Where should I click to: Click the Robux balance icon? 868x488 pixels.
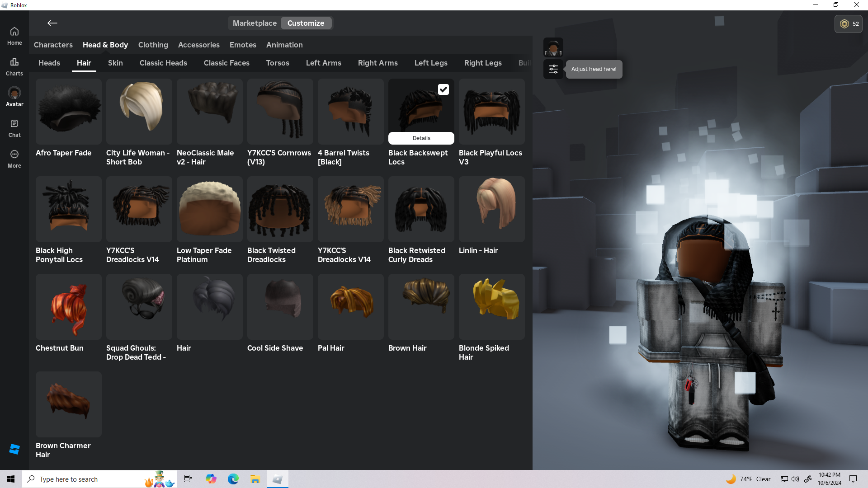point(844,24)
